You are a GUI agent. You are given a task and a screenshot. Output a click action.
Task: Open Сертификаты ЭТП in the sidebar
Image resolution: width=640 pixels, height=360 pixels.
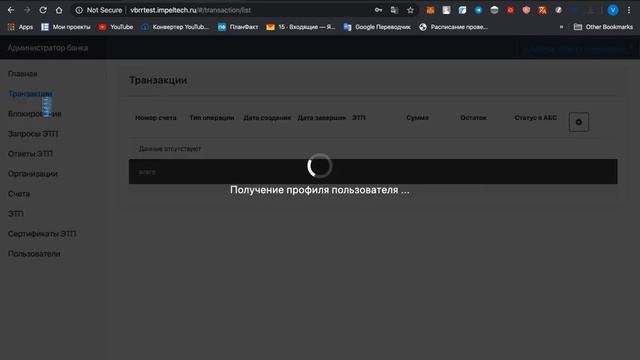coord(42,234)
